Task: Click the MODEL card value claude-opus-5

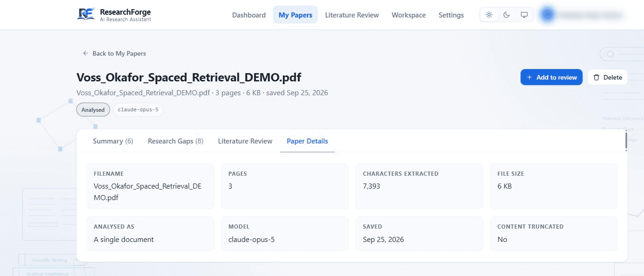Action: (x=252, y=239)
